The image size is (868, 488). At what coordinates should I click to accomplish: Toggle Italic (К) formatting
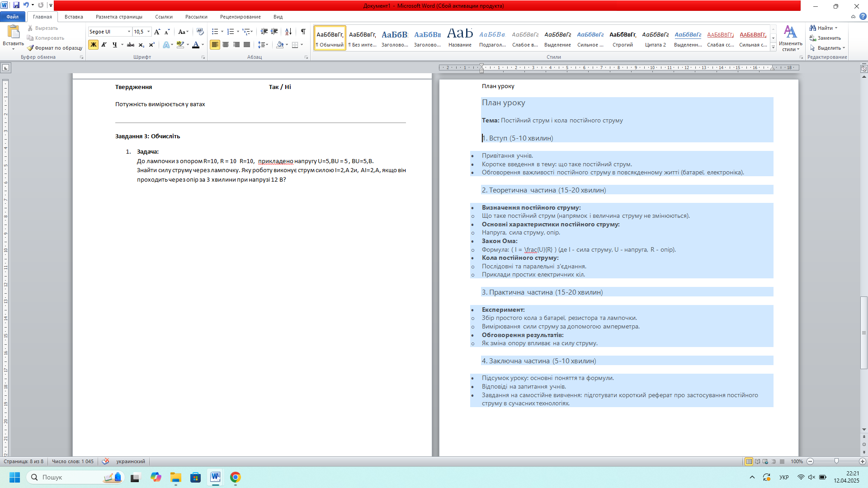point(104,45)
